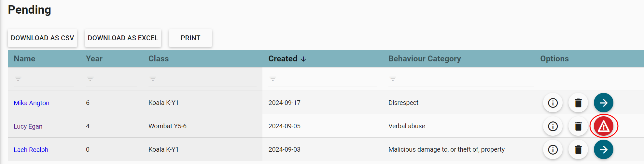The height and width of the screenshot is (164, 644).
Task: Delete Lucy Egan's pending record
Action: point(578,126)
